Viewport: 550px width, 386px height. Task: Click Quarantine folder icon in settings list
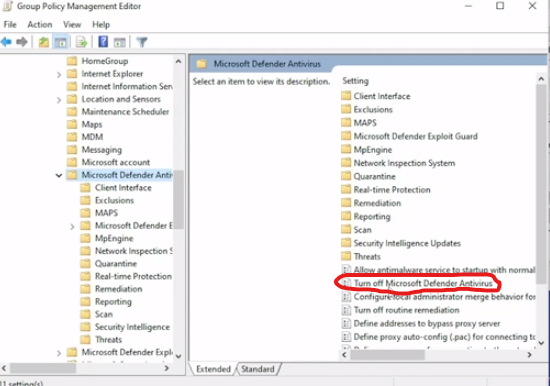(346, 176)
